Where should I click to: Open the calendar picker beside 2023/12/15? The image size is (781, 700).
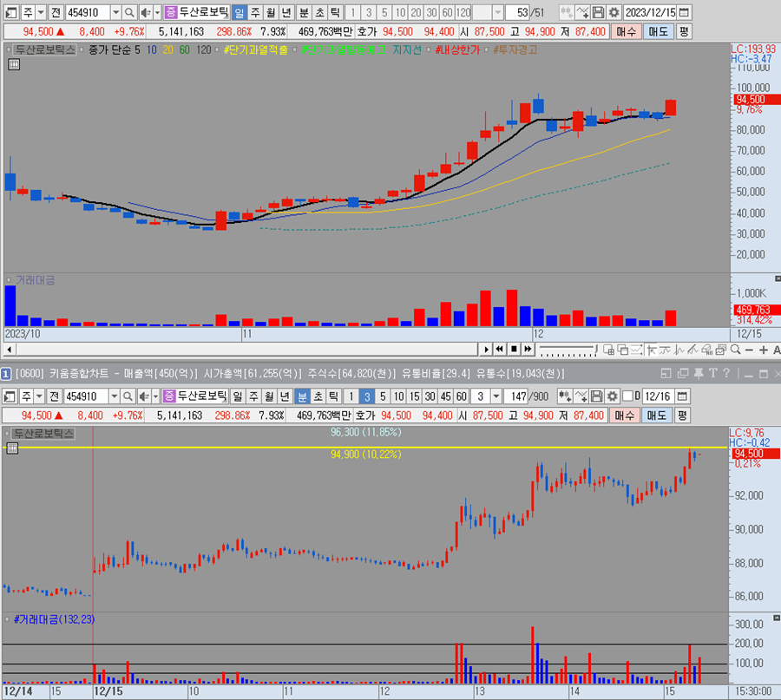coord(685,12)
